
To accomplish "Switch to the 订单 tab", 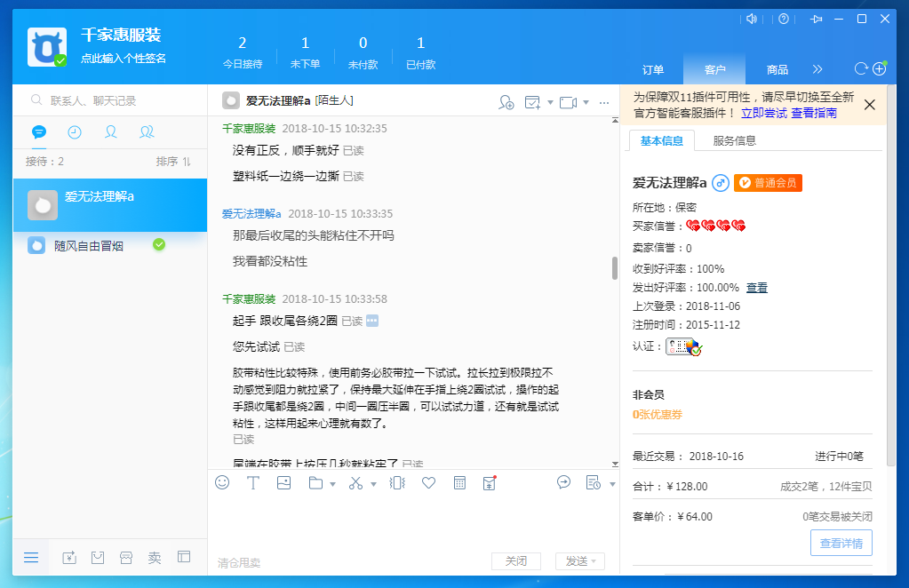I will [x=653, y=69].
